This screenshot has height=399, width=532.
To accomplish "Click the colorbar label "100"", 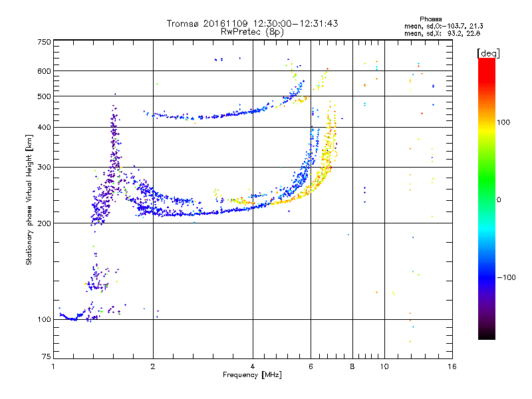I will [x=503, y=122].
